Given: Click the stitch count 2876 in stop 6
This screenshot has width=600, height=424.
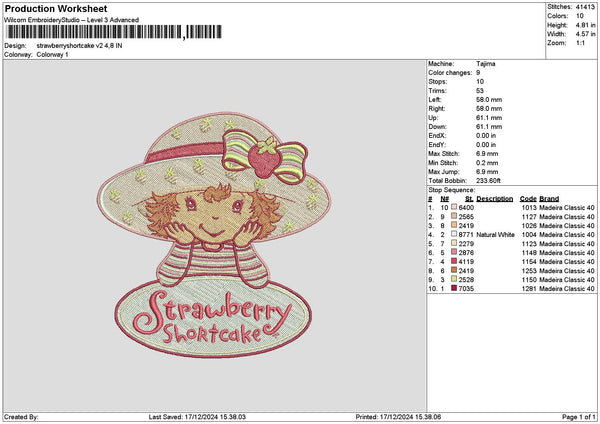Looking at the screenshot, I should pos(466,253).
